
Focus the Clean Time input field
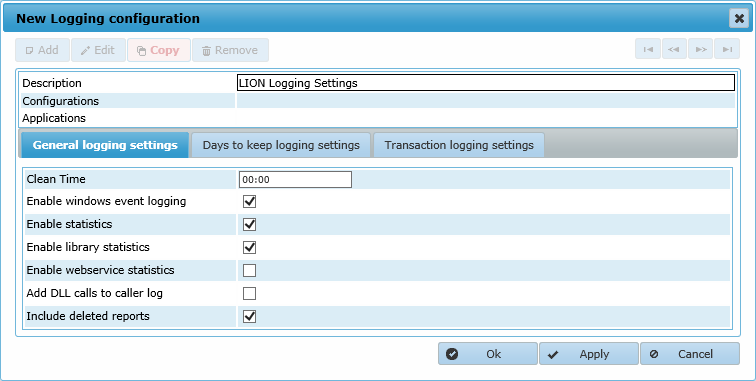point(295,179)
